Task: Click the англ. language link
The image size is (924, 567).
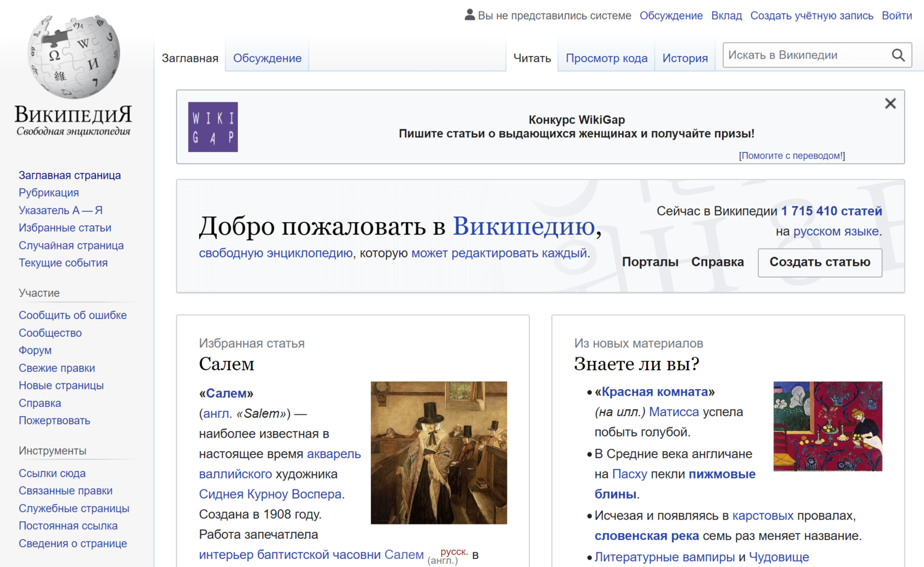Action: pyautogui.click(x=217, y=414)
